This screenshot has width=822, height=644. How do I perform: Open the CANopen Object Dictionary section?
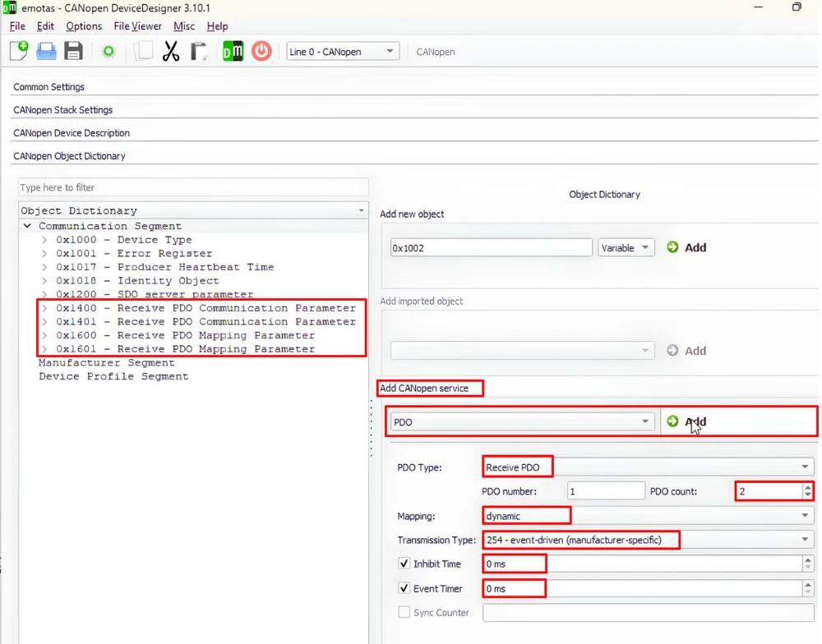(69, 156)
